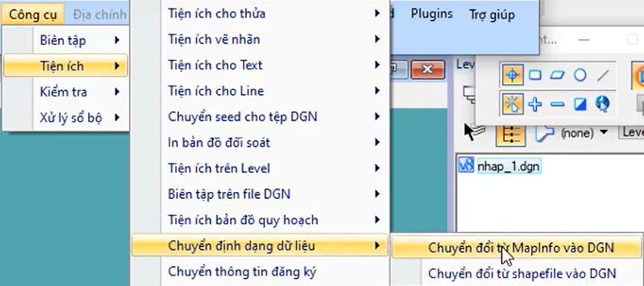Select nhap_1.dgn in the level tree
The height and width of the screenshot is (286, 644).
(509, 167)
